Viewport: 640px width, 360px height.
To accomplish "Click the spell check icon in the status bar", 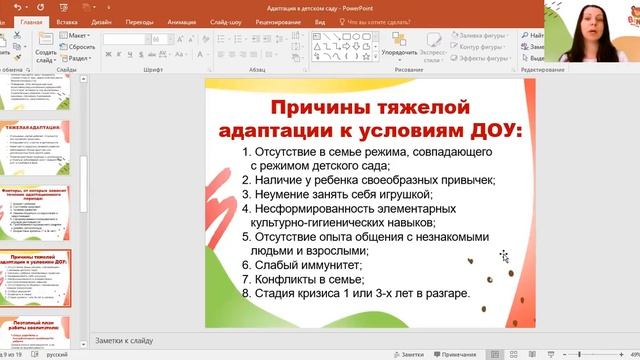I will tap(35, 354).
